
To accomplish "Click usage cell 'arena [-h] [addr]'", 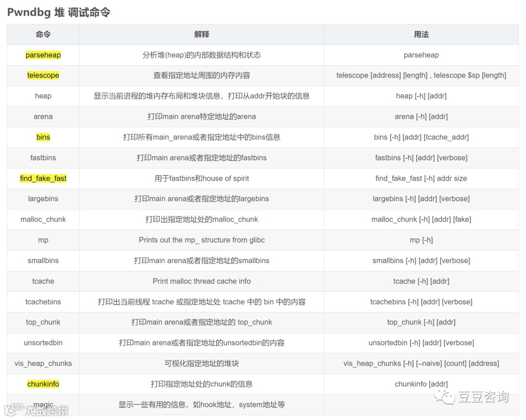I will pos(421,116).
